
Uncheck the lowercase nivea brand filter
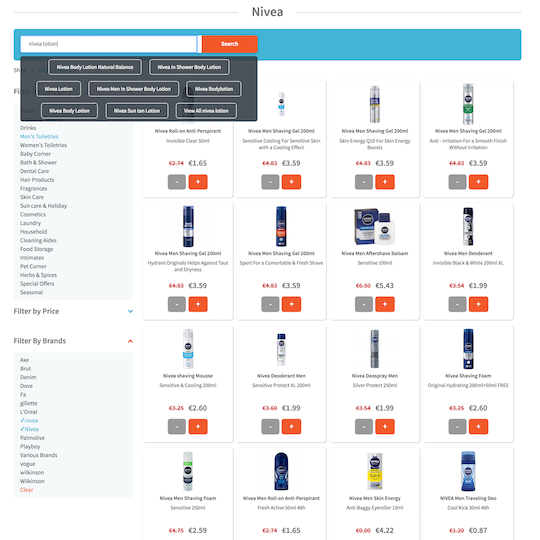click(x=29, y=420)
